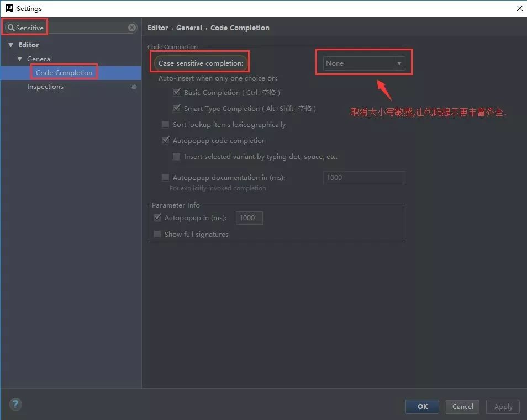527x420 pixels.
Task: Enable Insert selected variant by typing dot
Action: [176, 157]
